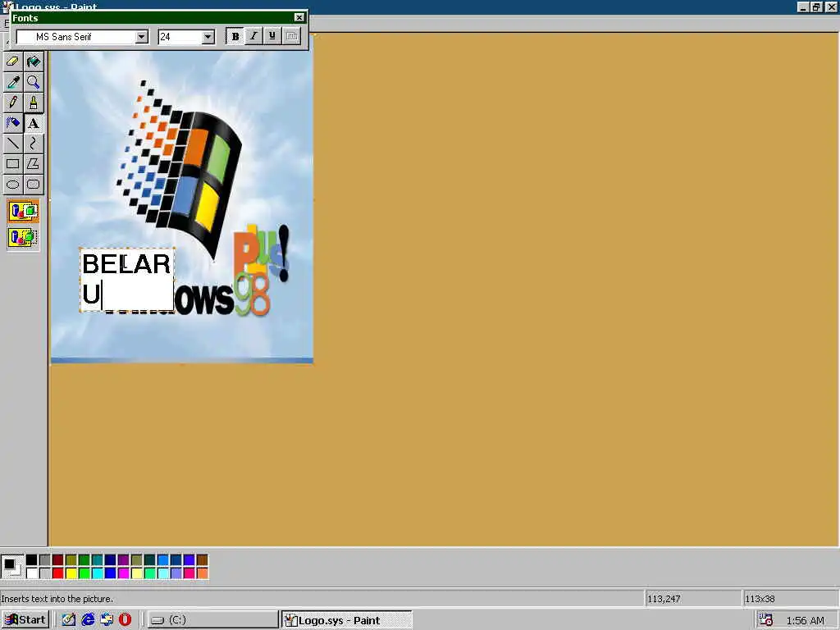Select the Rounded Rectangle tool
840x630 pixels.
(x=33, y=185)
